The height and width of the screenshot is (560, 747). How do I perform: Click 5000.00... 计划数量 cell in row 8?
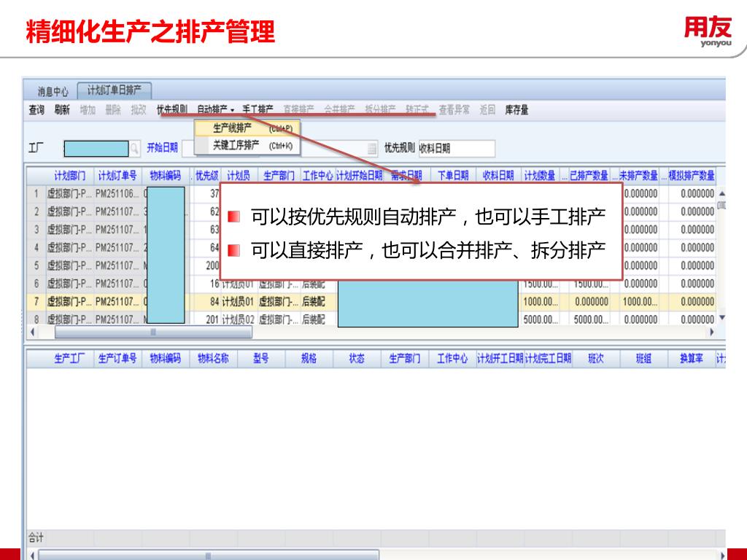tap(541, 319)
